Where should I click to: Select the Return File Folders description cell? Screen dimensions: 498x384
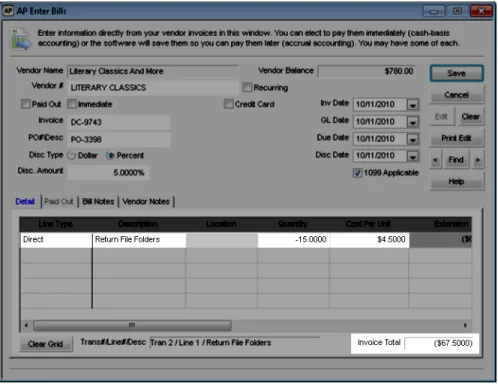(x=139, y=240)
